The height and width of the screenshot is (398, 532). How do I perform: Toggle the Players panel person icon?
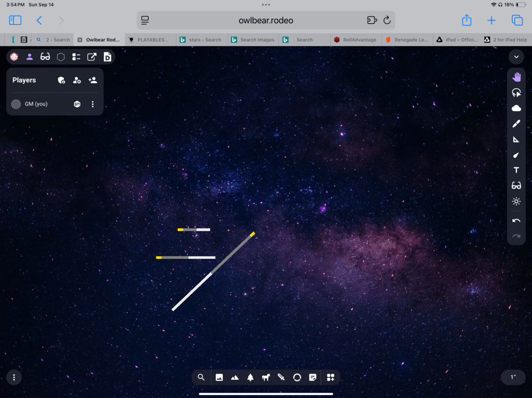pos(30,57)
